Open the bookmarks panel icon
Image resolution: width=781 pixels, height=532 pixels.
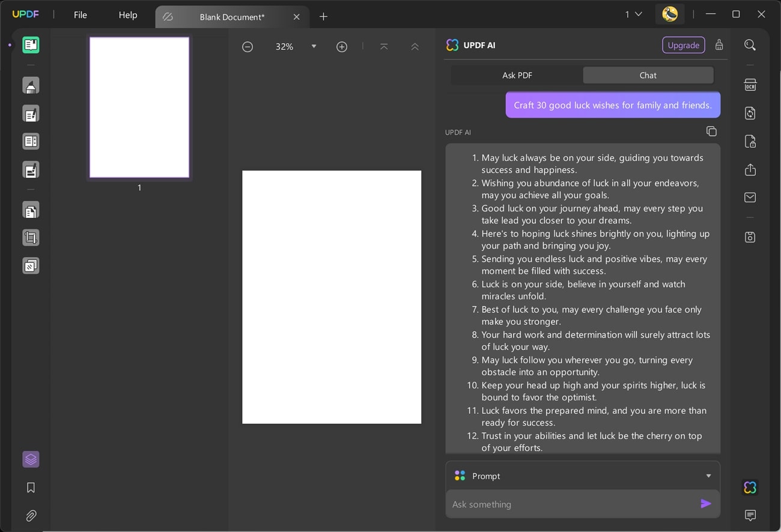point(31,488)
